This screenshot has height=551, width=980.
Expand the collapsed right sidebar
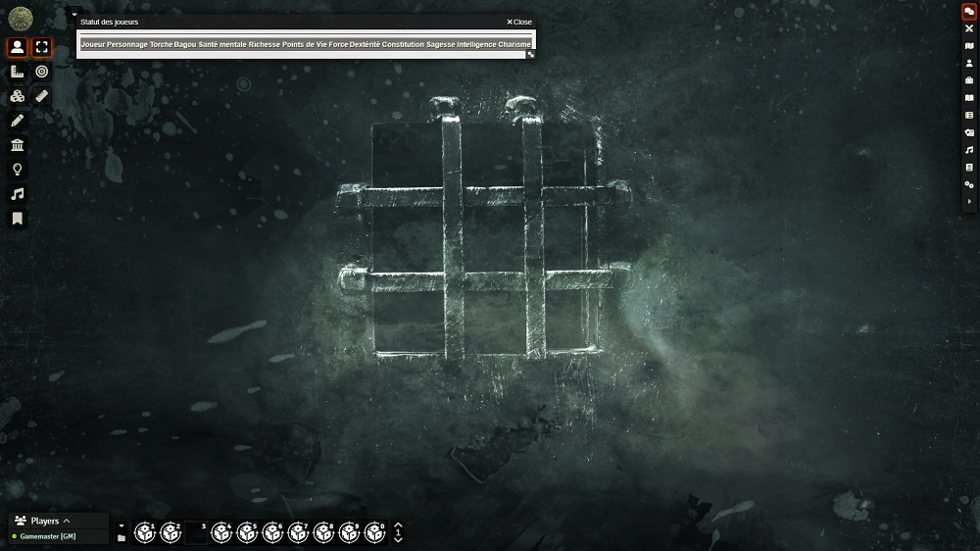point(969,201)
